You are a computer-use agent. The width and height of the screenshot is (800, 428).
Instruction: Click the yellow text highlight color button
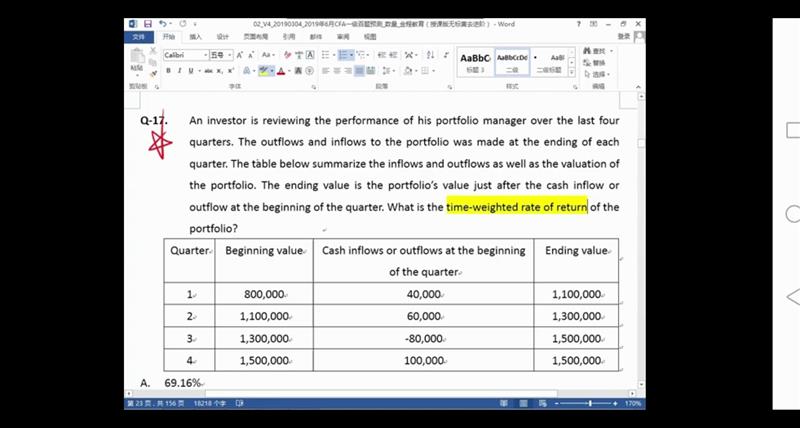[264, 71]
